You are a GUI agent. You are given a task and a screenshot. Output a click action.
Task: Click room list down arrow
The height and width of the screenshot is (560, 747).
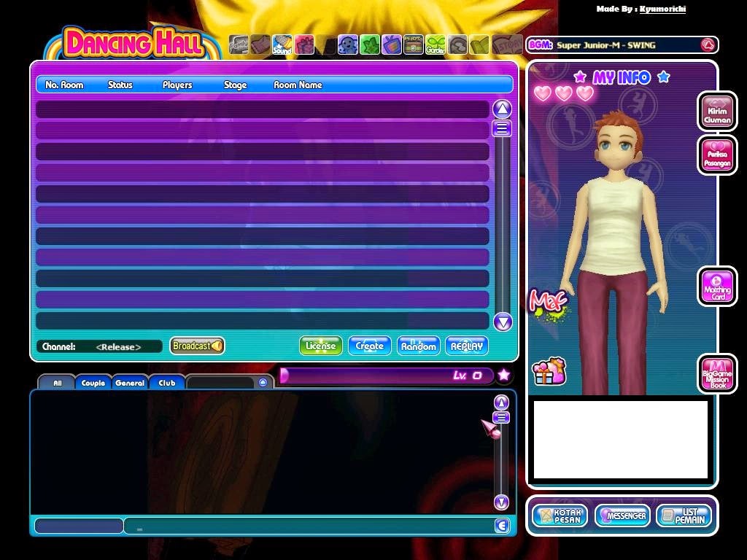[x=503, y=322]
